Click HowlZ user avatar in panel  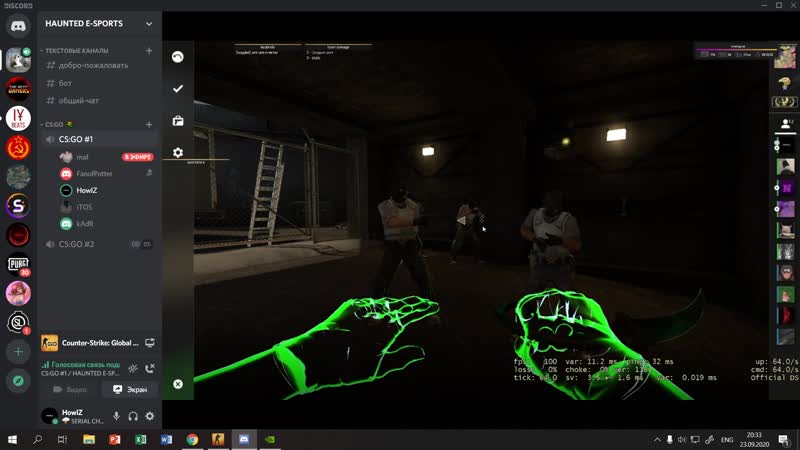(49, 416)
